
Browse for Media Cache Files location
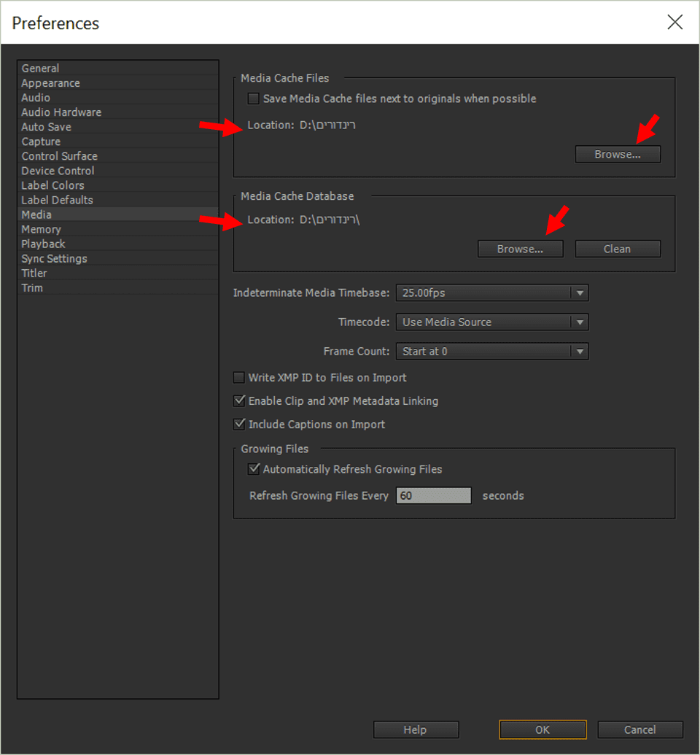[x=618, y=155]
